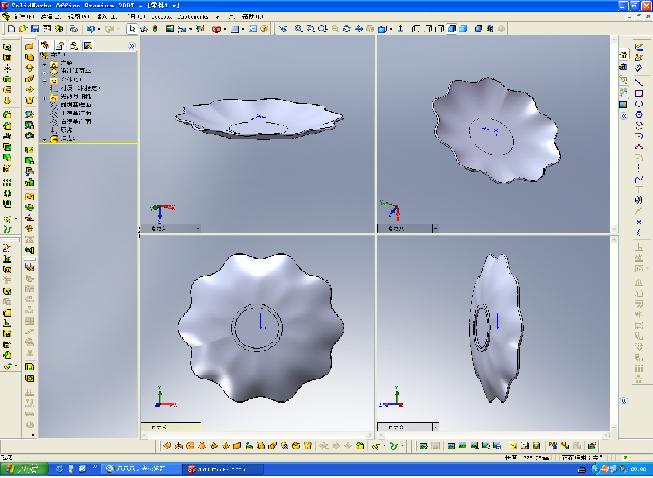Click the Sketch icon above the sketch tools
This screenshot has width=653, height=478.
pyautogui.click(x=638, y=47)
